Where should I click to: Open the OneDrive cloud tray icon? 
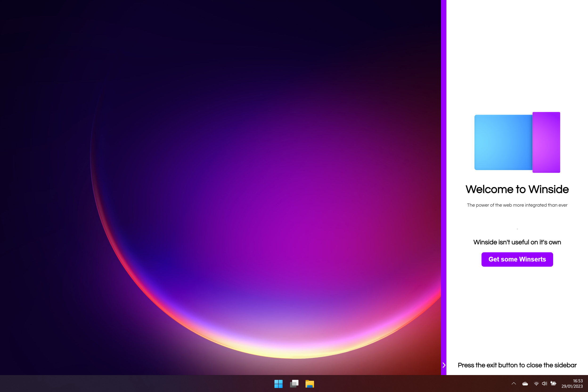525,384
